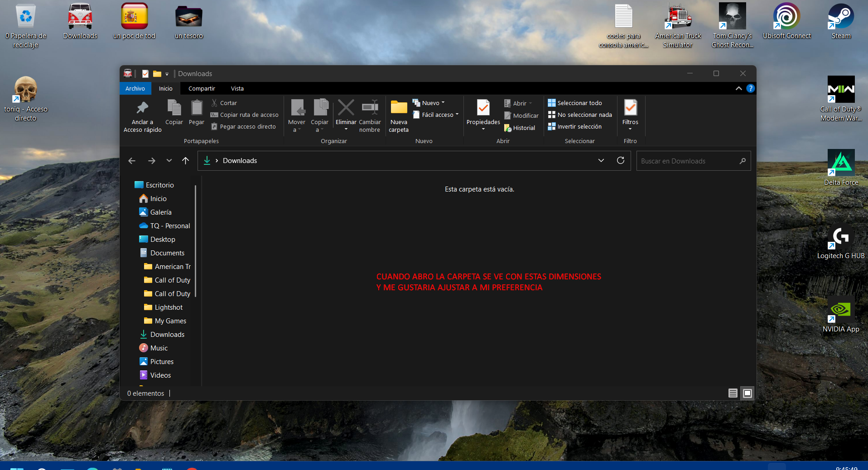Expand Nuevo elemento dropdown
Image resolution: width=868 pixels, height=470 pixels.
[429, 103]
